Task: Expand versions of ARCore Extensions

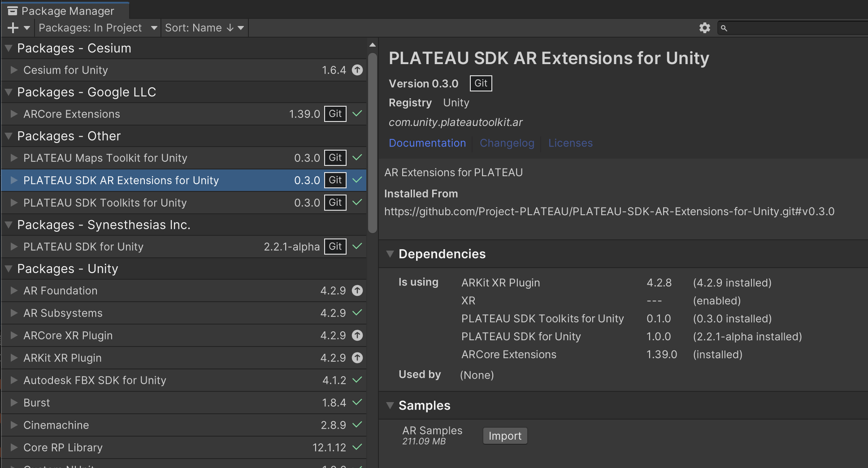Action: (x=14, y=114)
